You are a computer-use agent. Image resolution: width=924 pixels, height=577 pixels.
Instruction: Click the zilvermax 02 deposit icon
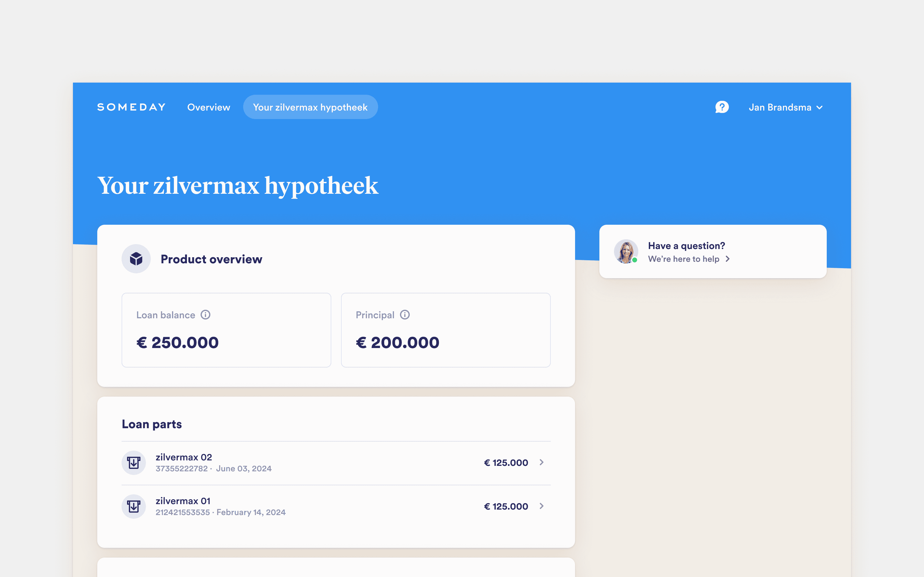(134, 463)
